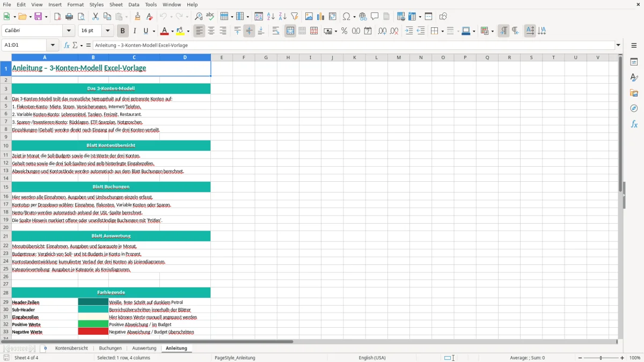The height and width of the screenshot is (362, 644).
Task: Toggle Center Horizontally alignment
Action: coord(211,31)
